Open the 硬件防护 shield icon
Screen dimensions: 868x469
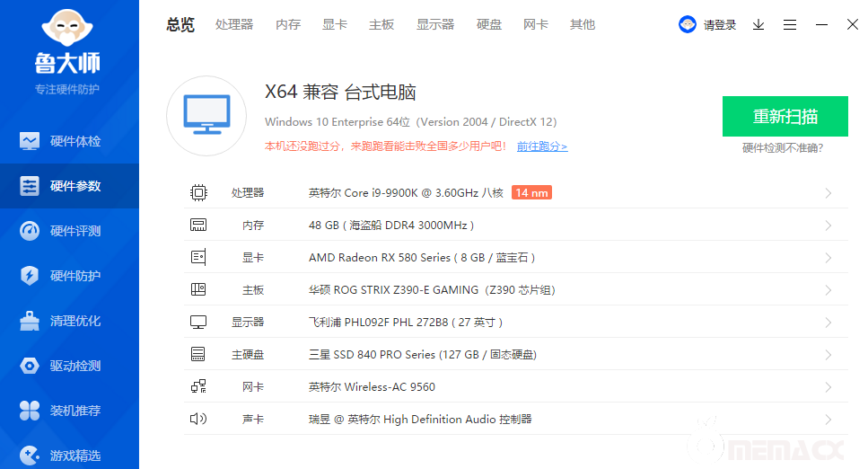click(x=30, y=276)
